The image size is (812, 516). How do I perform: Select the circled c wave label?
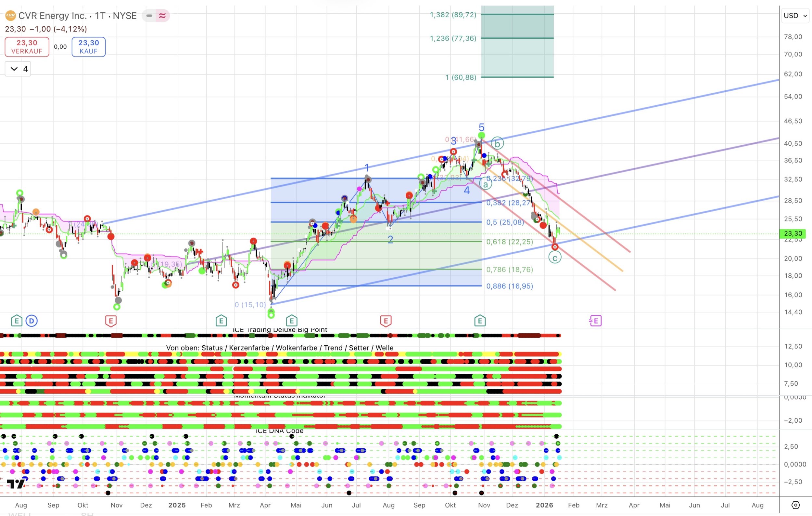coord(555,258)
